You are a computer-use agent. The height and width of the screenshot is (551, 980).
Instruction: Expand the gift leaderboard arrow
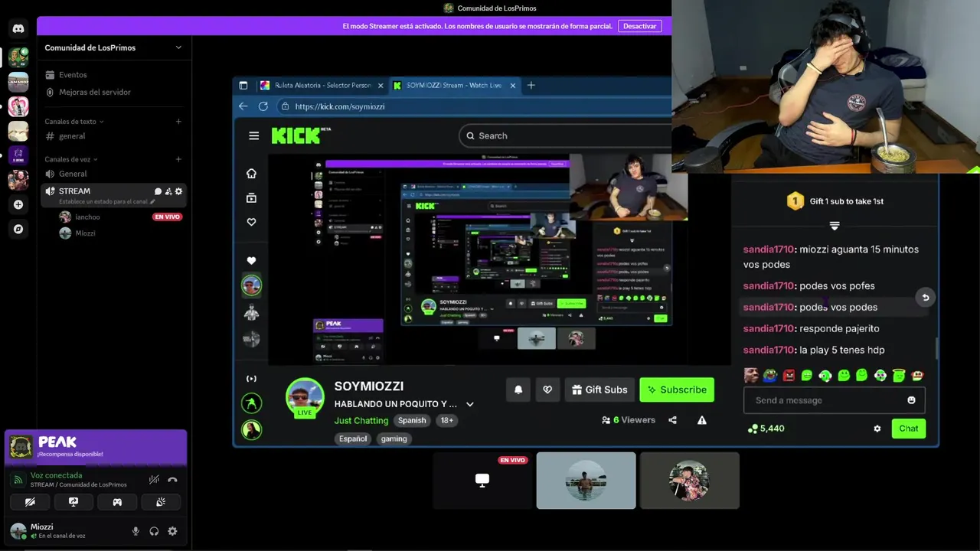tap(835, 226)
